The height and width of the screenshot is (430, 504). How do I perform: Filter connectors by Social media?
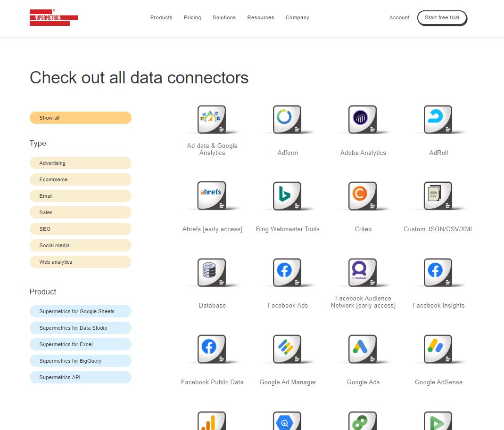pyautogui.click(x=81, y=245)
